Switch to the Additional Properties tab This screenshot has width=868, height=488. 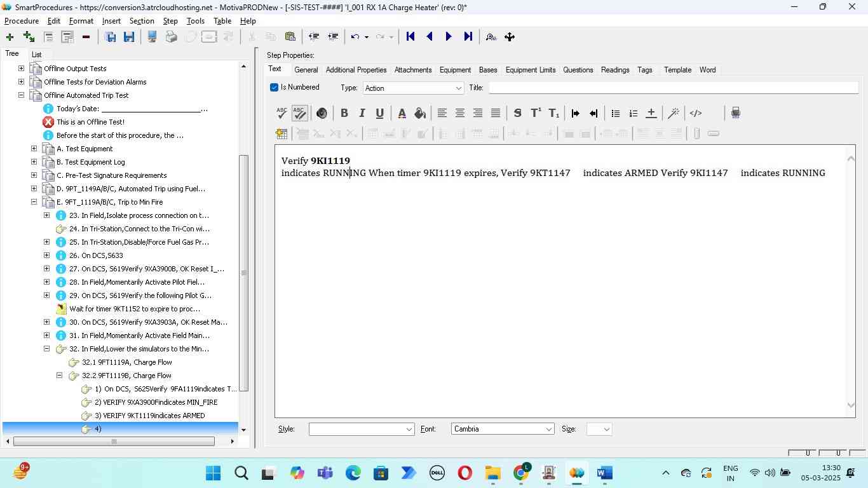356,70
